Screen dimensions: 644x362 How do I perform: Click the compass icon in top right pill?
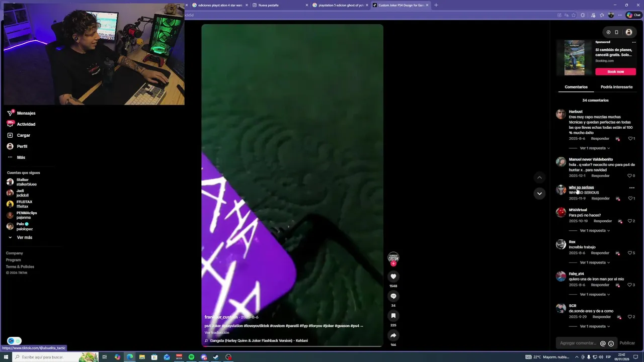pos(608,32)
